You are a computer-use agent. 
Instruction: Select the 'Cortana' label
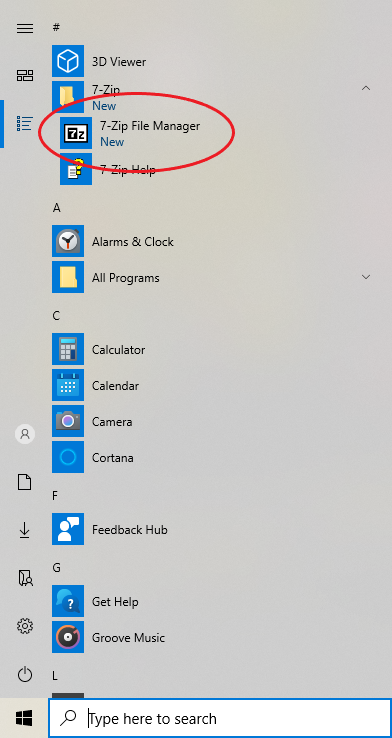[x=112, y=457]
